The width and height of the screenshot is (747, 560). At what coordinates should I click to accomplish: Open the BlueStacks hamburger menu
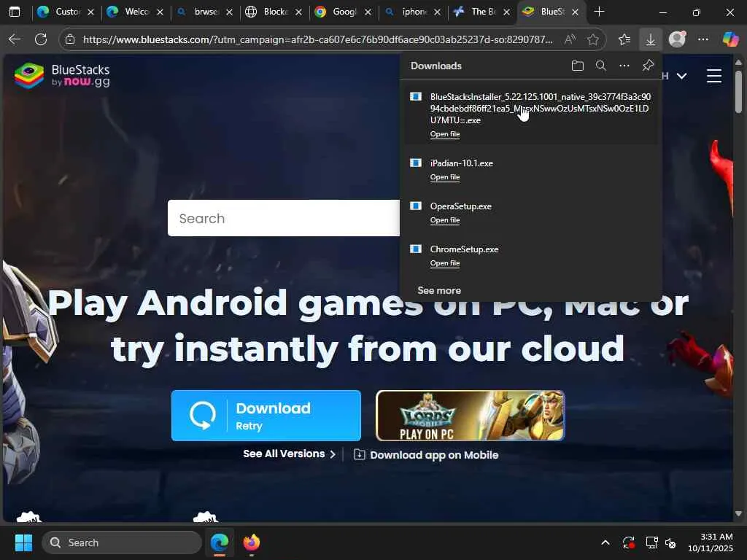click(x=713, y=76)
